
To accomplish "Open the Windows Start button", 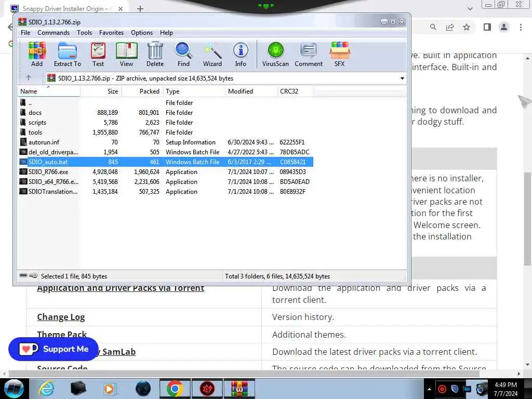I will [x=13, y=389].
